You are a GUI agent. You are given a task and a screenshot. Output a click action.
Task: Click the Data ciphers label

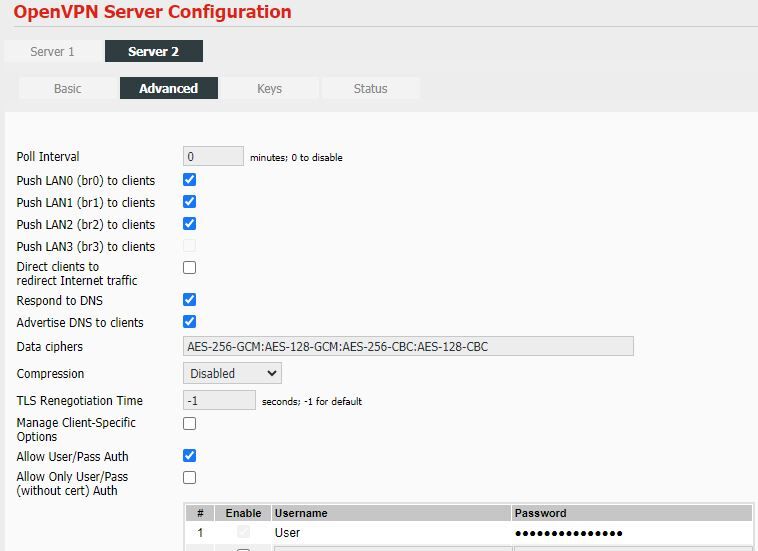[x=50, y=347]
